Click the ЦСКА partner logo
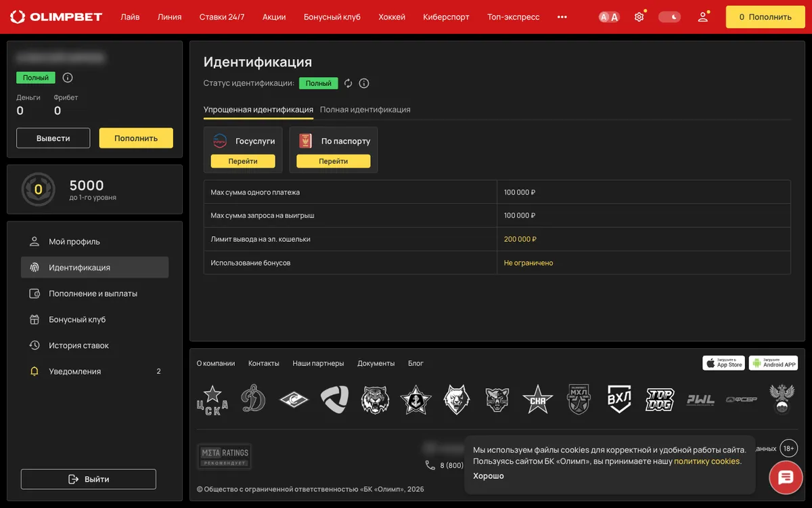Image resolution: width=812 pixels, height=508 pixels. click(212, 400)
